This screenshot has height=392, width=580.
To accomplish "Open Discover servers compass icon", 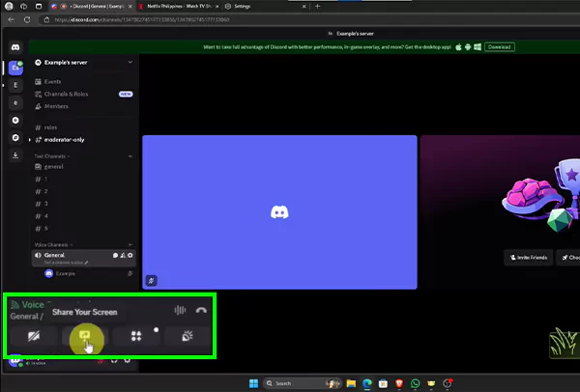I will pos(15,139).
